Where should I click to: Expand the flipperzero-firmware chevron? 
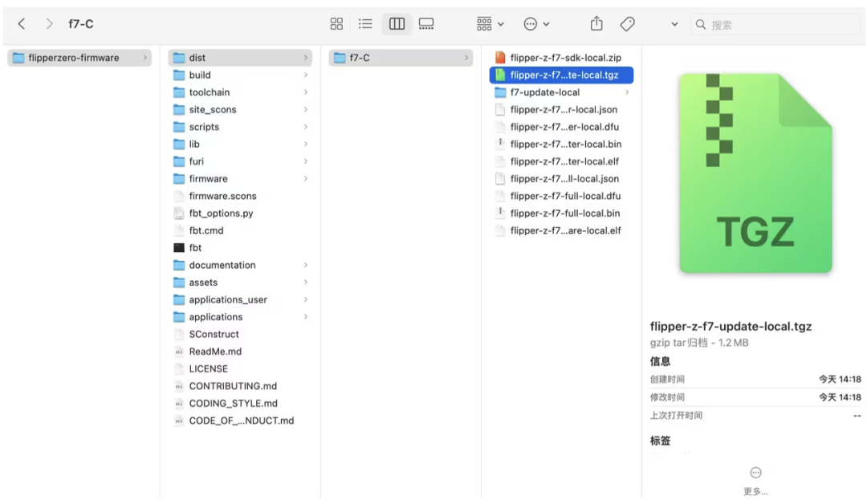(x=144, y=58)
